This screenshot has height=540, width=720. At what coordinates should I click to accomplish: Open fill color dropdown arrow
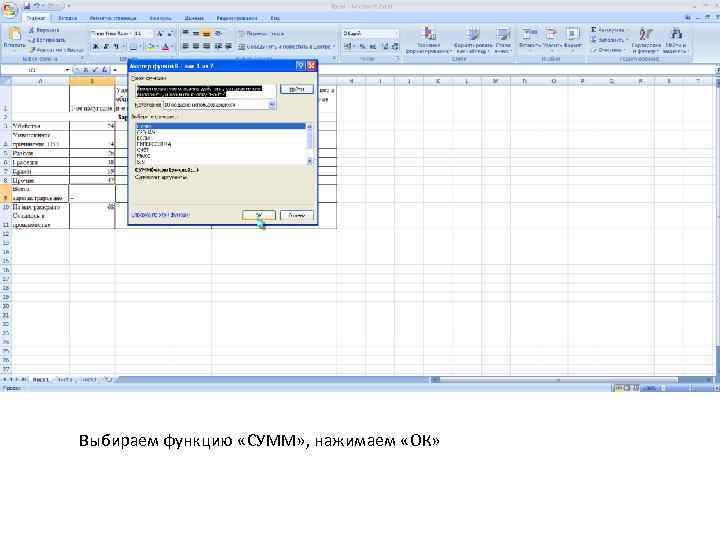[x=156, y=46]
